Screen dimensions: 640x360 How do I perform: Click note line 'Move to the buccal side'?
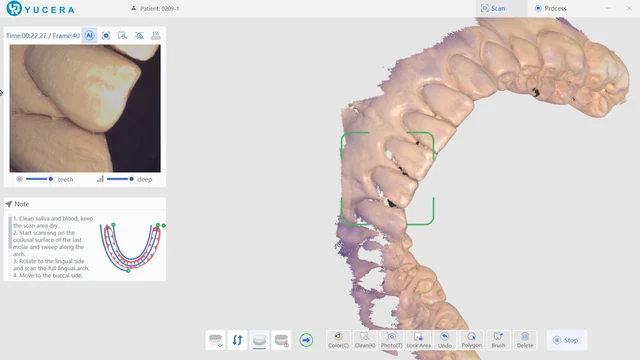coord(48,276)
